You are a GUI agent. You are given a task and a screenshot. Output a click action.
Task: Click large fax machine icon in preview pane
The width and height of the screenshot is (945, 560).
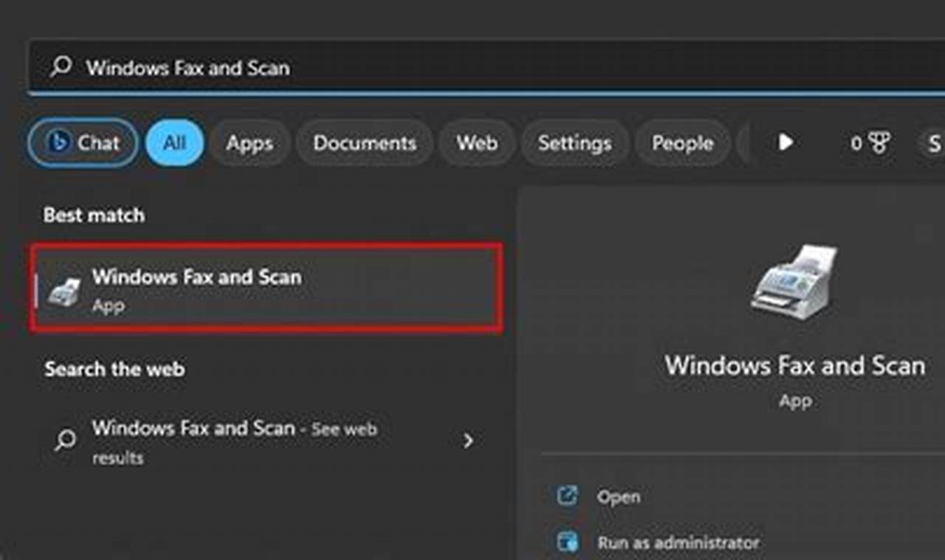[794, 283]
